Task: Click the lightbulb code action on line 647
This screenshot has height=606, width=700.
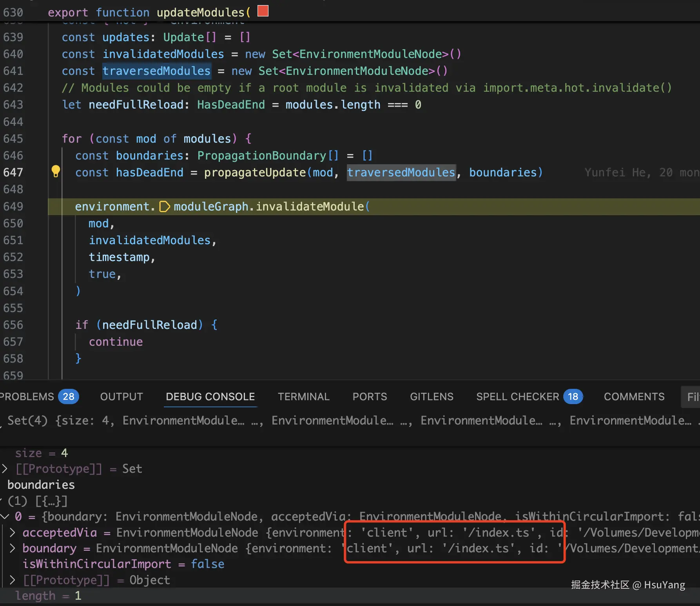Action: coord(56,171)
